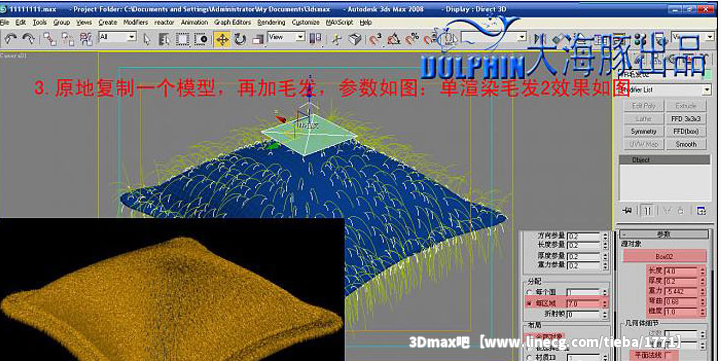
Task: Click the Edit Poly modifier button
Action: pos(643,106)
